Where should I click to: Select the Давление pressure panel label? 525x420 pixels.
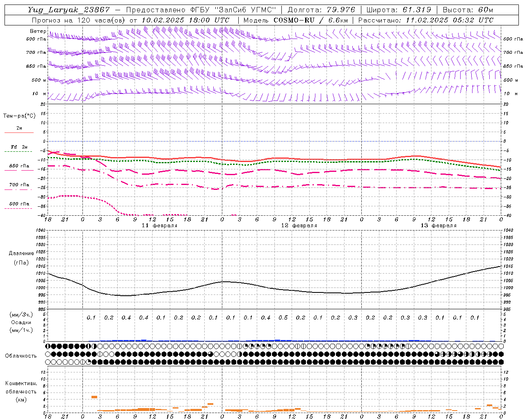pos(21,253)
